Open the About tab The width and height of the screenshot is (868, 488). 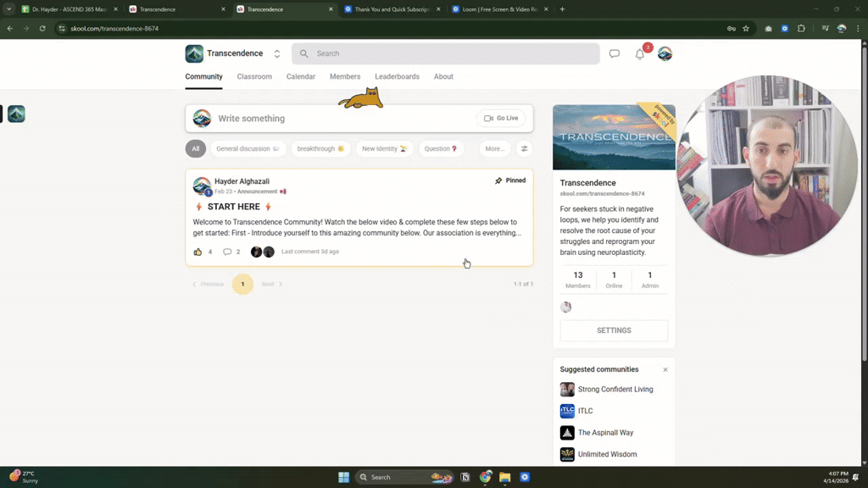(443, 76)
